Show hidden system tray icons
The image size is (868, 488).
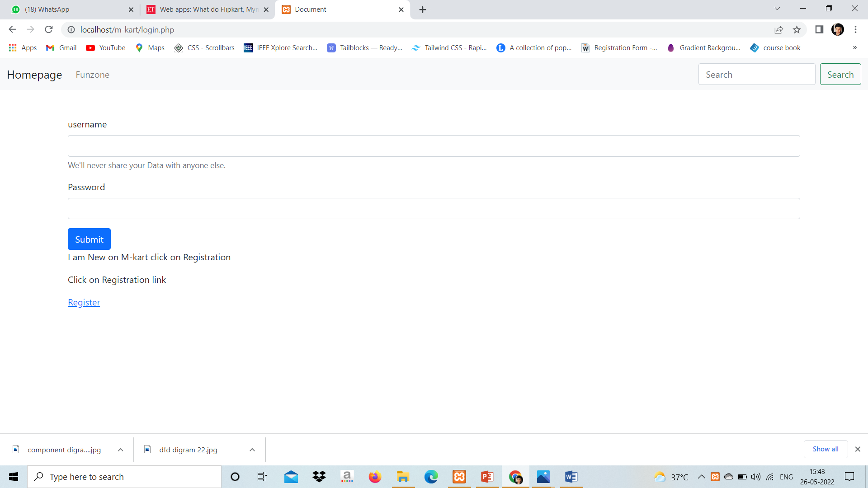point(701,476)
